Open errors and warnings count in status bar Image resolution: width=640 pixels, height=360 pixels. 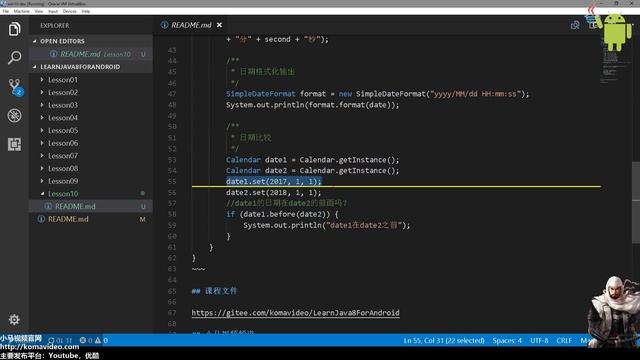[x=94, y=340]
